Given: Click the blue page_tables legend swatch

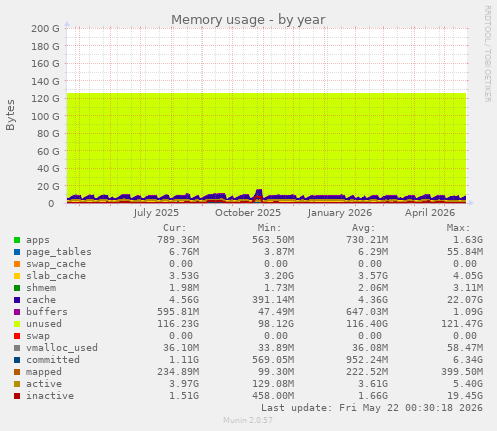Looking at the screenshot, I should [17, 252].
